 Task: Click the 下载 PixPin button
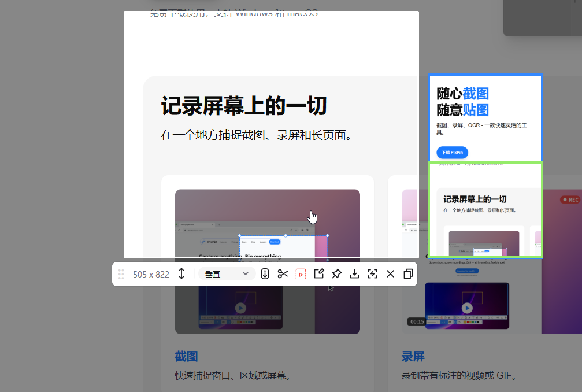pyautogui.click(x=452, y=152)
